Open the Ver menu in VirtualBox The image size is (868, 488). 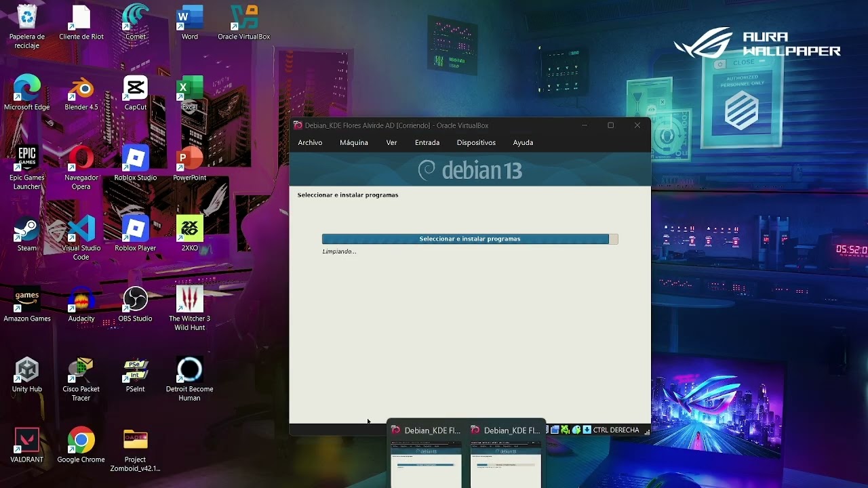point(391,142)
